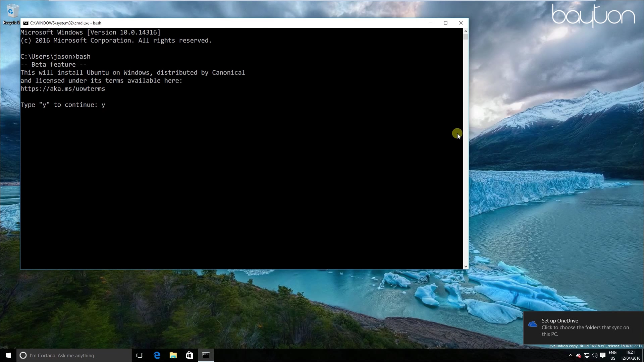Switch the ENG US input language
This screenshot has width=644, height=362.
point(612,355)
